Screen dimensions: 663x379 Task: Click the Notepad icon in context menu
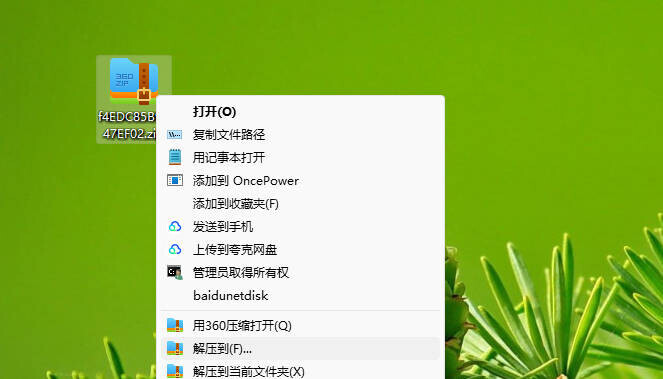tap(175, 157)
